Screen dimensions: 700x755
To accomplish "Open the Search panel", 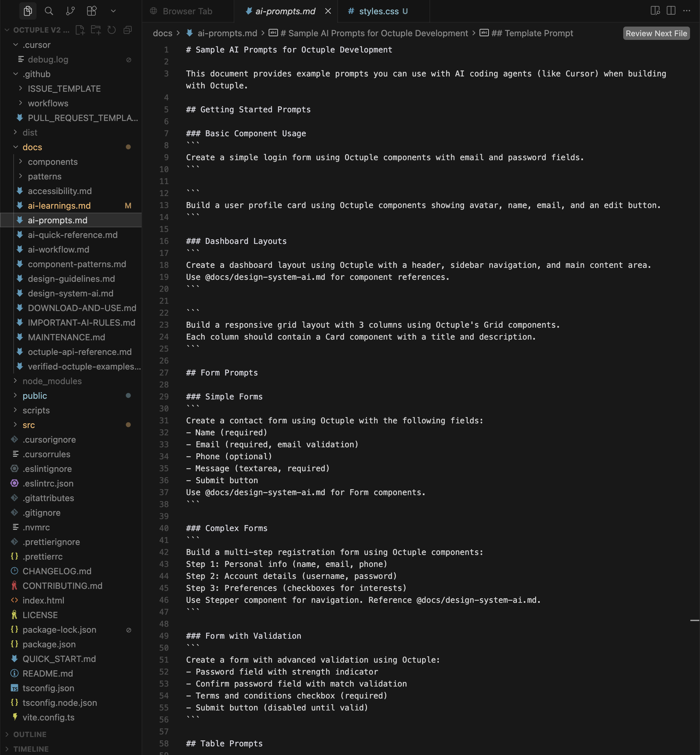I will pyautogui.click(x=49, y=11).
